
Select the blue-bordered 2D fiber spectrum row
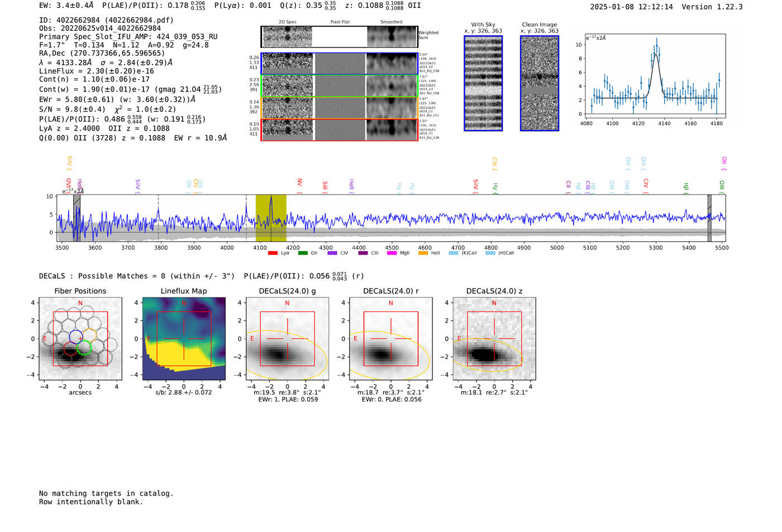339,64
